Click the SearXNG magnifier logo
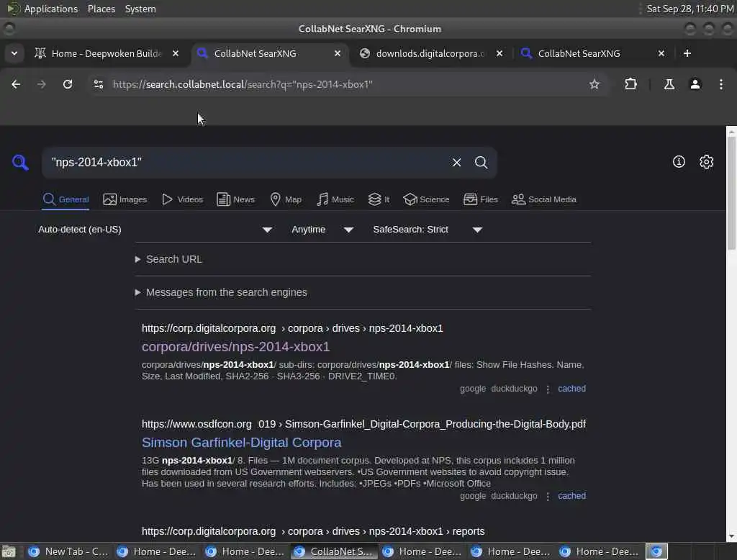This screenshot has height=560, width=737. coord(20,162)
